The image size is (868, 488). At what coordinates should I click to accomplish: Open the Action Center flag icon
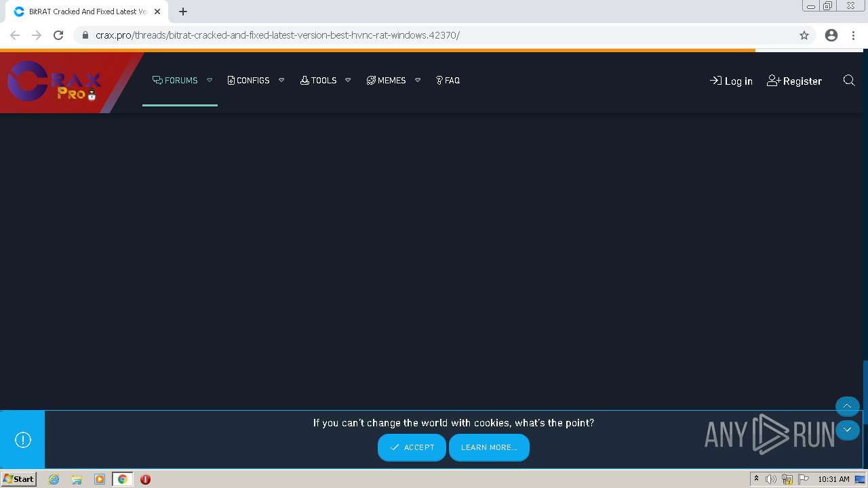click(803, 479)
